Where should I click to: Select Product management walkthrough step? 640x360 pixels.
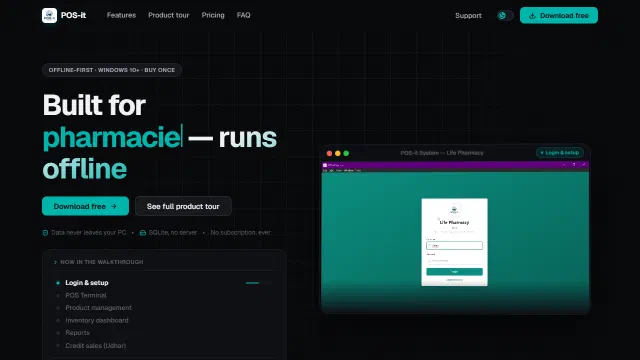coord(98,308)
